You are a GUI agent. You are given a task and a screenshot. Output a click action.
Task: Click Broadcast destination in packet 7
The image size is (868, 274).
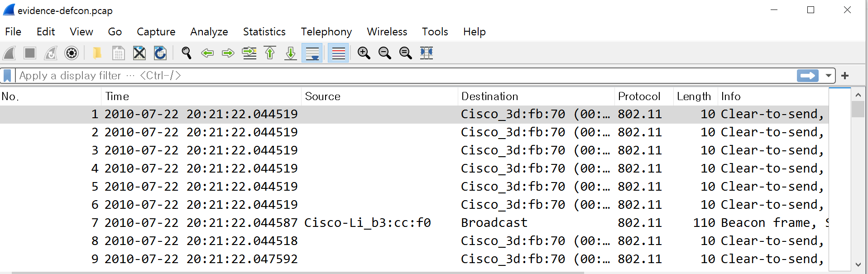(x=494, y=223)
